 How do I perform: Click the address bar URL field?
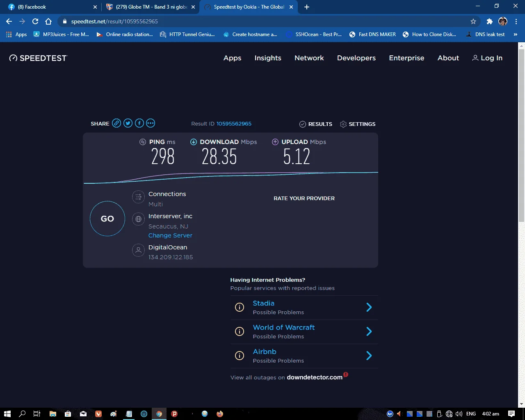tap(269, 21)
